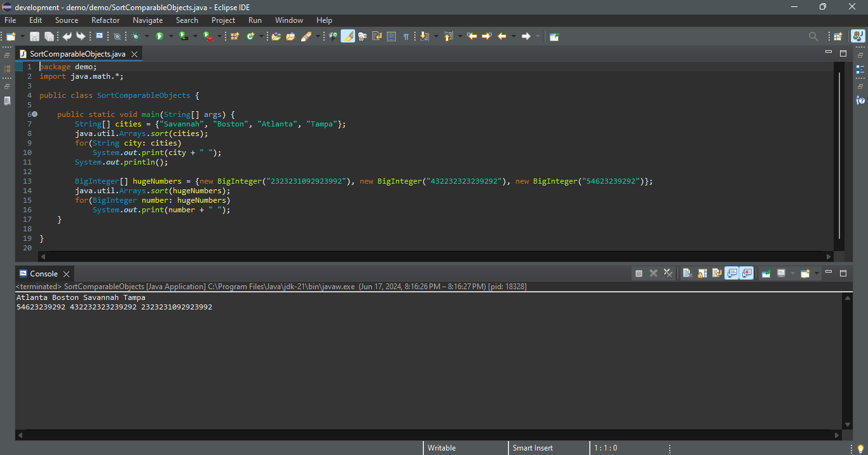Toggle Mark Occurrences highlighter
The image size is (868, 455).
click(x=348, y=36)
